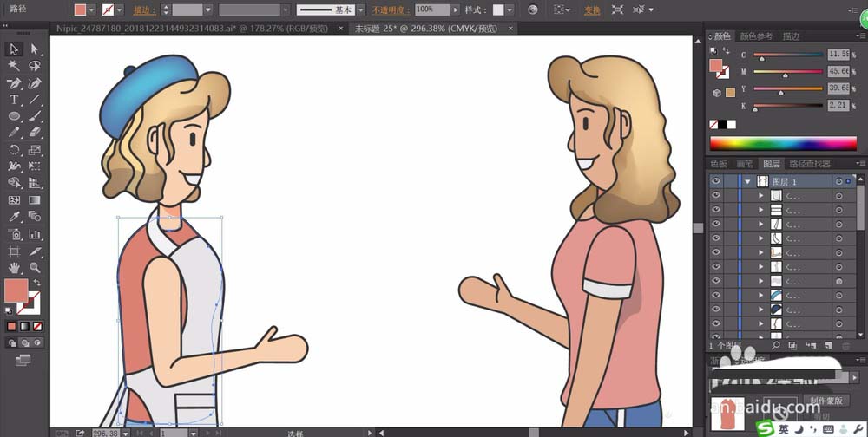868x437 pixels.
Task: Select the Mesh tool
Action: [x=14, y=199]
